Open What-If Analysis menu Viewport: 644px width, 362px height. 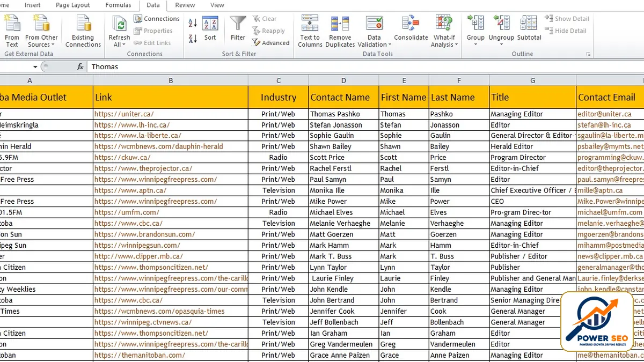tap(444, 31)
